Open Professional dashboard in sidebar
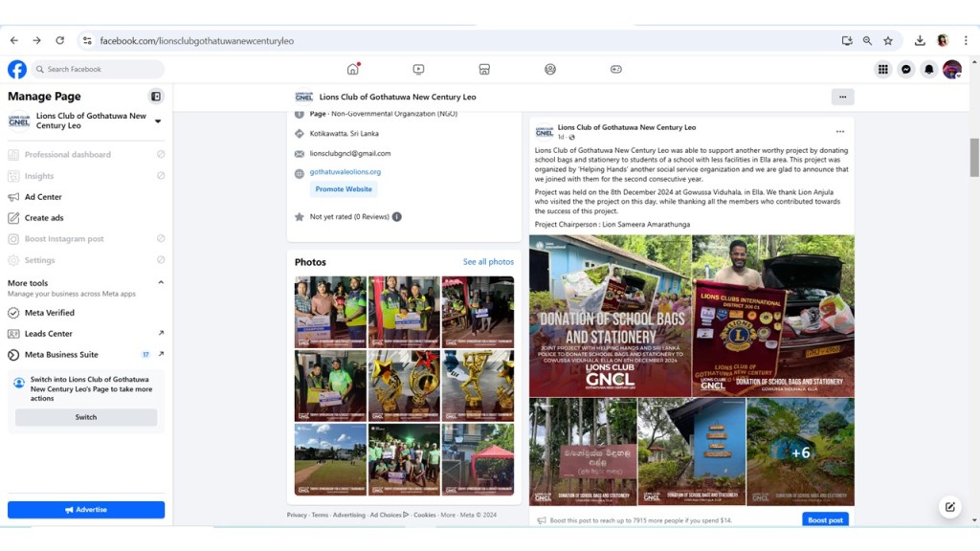This screenshot has width=980, height=551. pos(86,154)
